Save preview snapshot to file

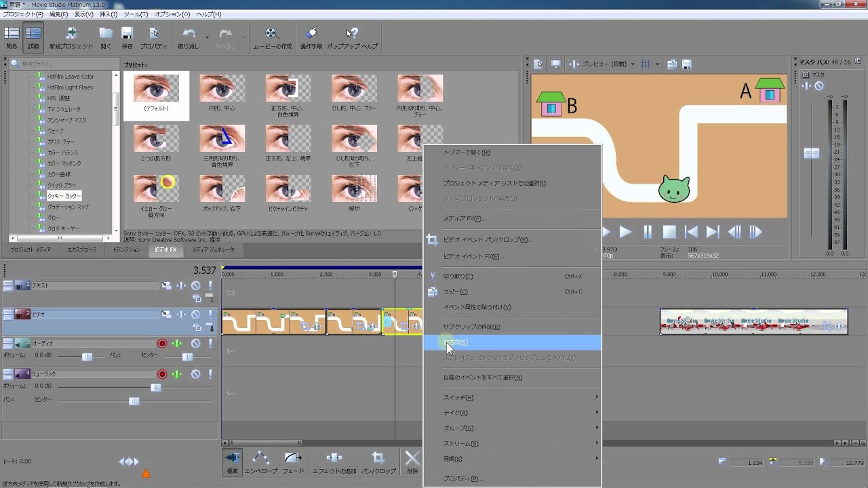click(687, 64)
